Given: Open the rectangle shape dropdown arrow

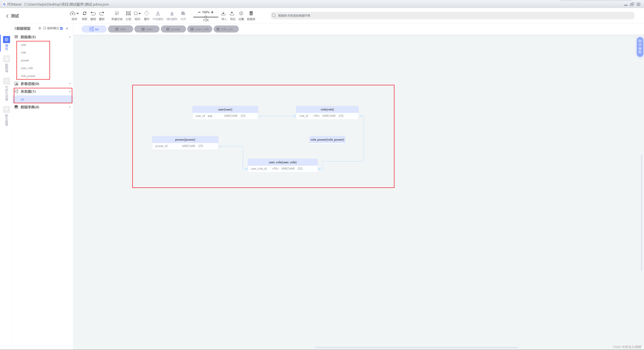Looking at the screenshot, I should tap(140, 13).
